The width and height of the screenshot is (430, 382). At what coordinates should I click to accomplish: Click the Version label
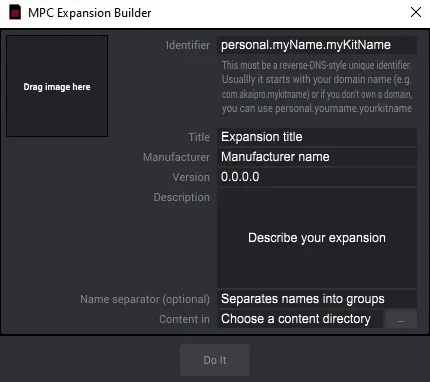pyautogui.click(x=191, y=177)
